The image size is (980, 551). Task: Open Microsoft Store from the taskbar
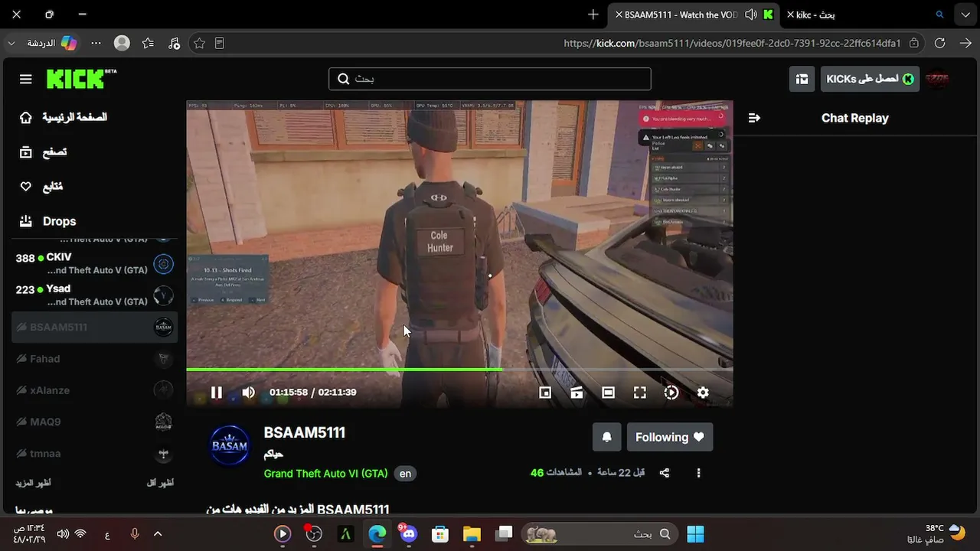point(439,534)
